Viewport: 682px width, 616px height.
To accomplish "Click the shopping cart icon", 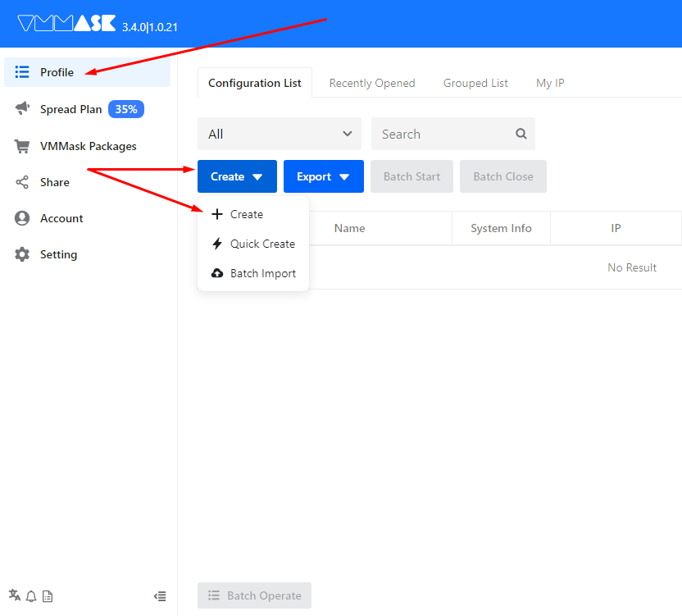I will 22,146.
